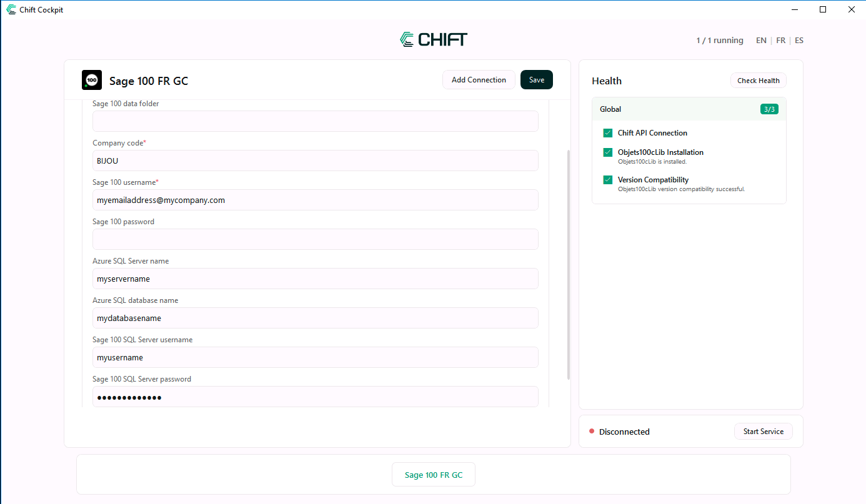
Task: Focus the Sage 100 data folder field
Action: (x=316, y=121)
